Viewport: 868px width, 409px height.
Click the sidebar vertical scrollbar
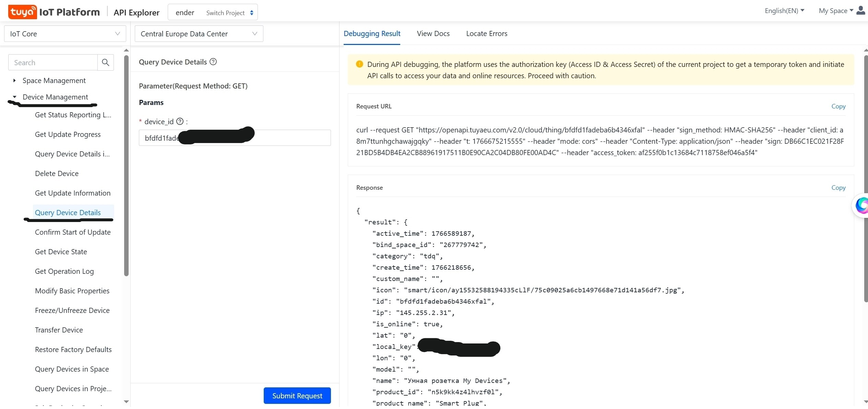pyautogui.click(x=126, y=165)
